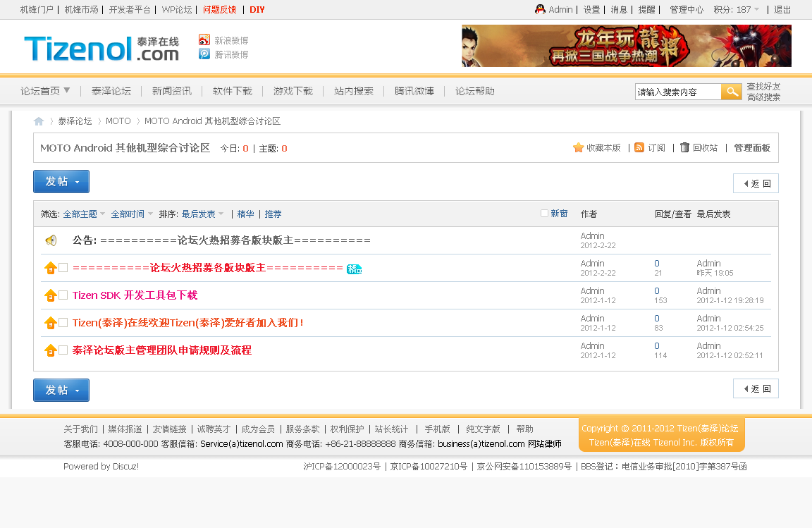Click the dragon game banner ad
Viewport: 812px width, 528px height.
pos(627,46)
